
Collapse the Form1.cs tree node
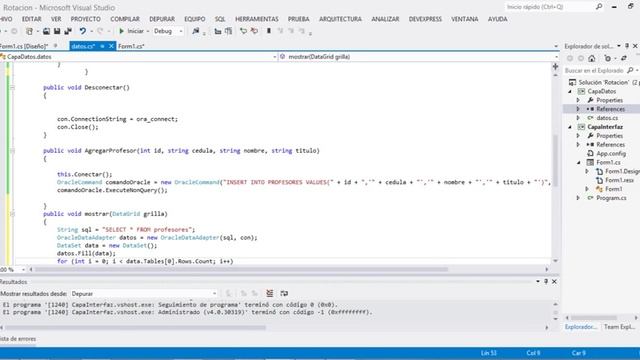[x=579, y=162]
